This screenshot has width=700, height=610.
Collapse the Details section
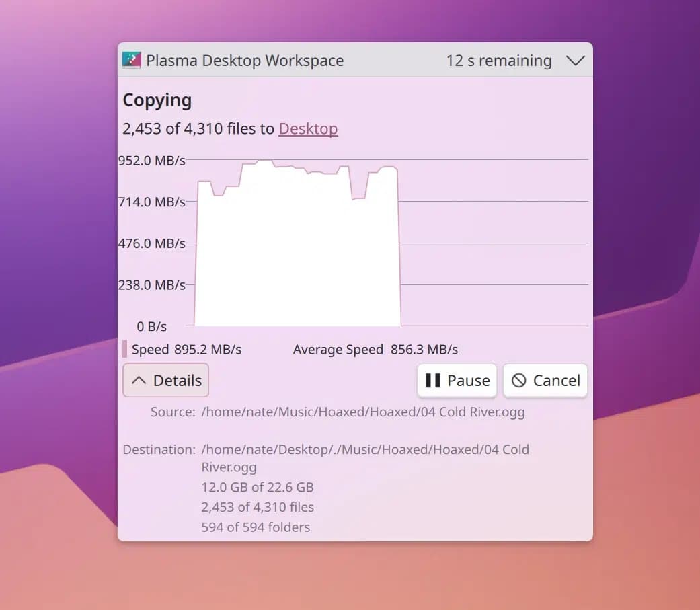tap(166, 381)
